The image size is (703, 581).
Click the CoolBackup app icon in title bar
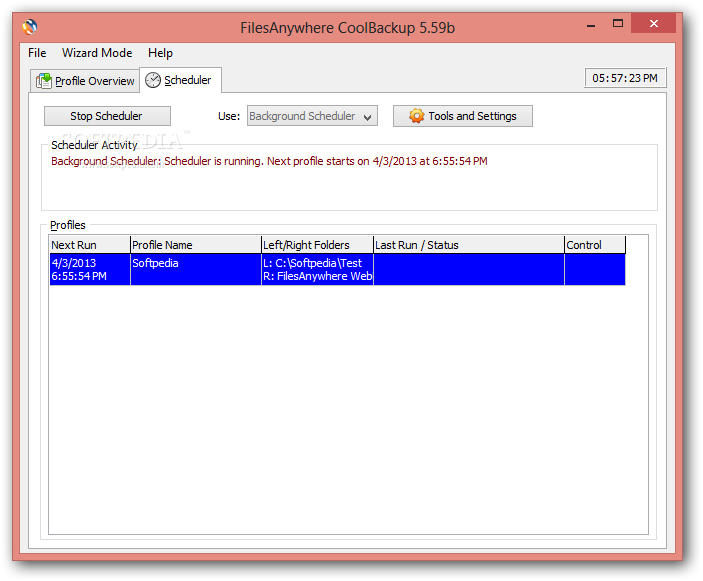30,27
